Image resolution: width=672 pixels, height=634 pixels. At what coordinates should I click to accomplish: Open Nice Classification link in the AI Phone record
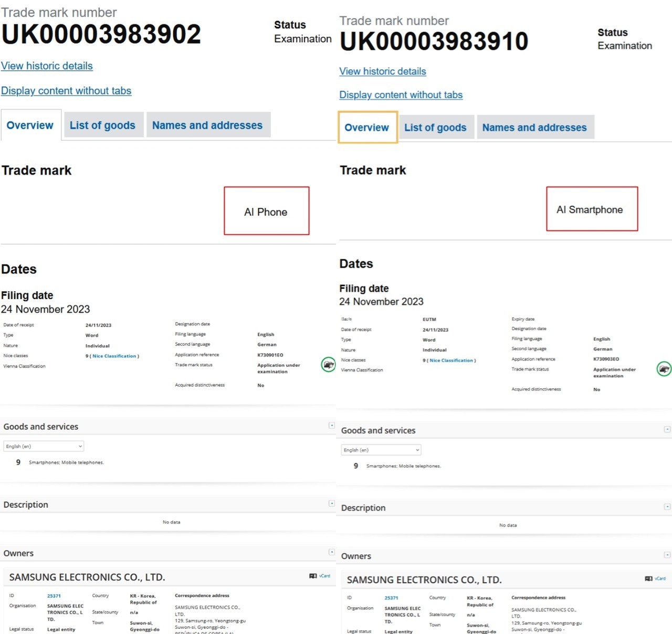pos(114,356)
